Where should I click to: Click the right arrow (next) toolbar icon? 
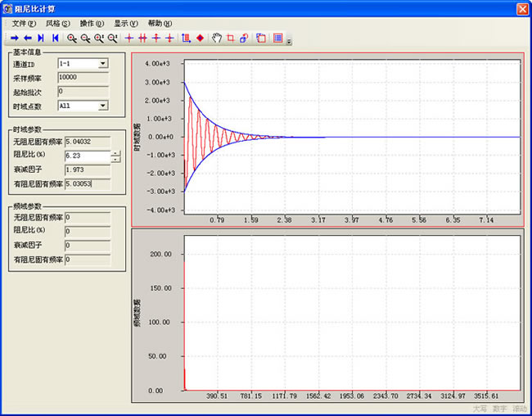pos(13,38)
